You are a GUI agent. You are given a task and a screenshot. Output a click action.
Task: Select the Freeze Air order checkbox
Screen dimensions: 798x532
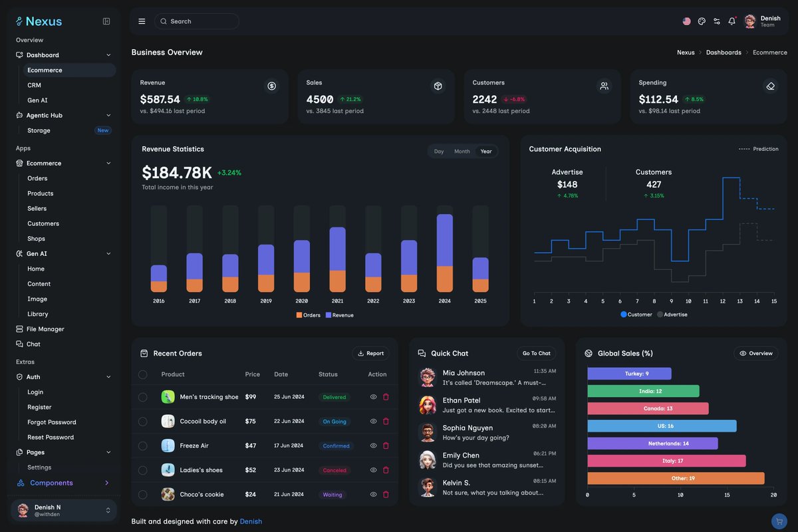pyautogui.click(x=142, y=446)
